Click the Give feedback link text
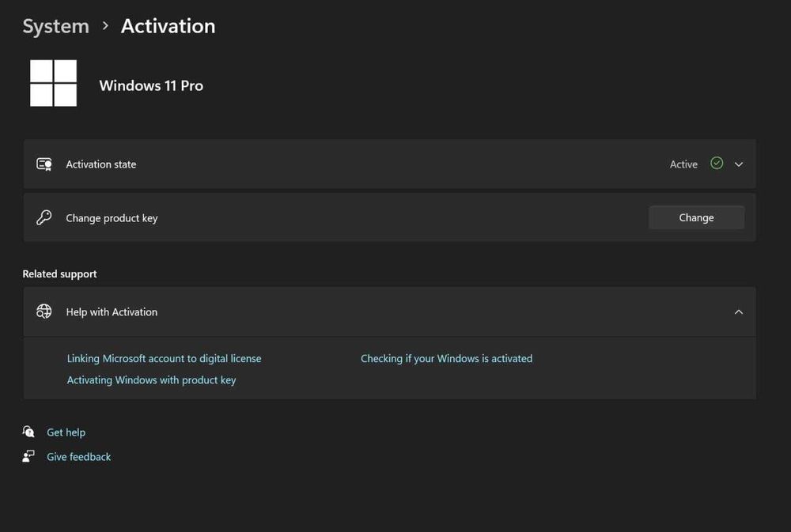Screen dimensions: 791x532 pos(78,457)
